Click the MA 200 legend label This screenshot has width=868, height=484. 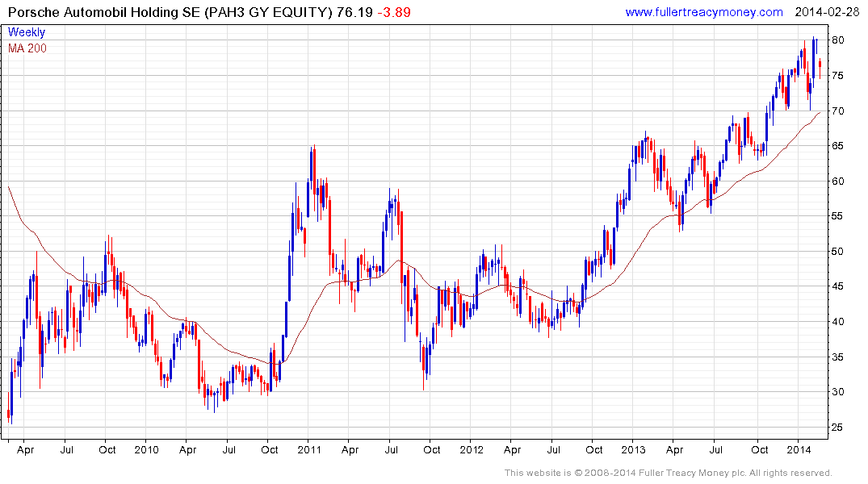click(x=27, y=48)
